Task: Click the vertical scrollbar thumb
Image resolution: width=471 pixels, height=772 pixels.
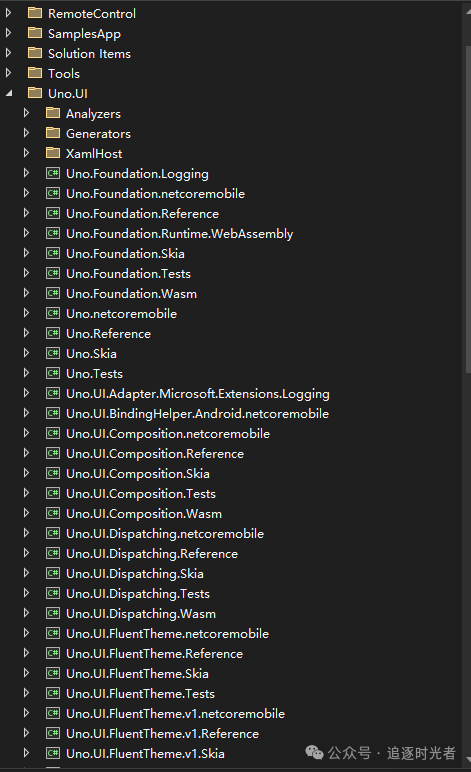Action: pyautogui.click(x=468, y=209)
